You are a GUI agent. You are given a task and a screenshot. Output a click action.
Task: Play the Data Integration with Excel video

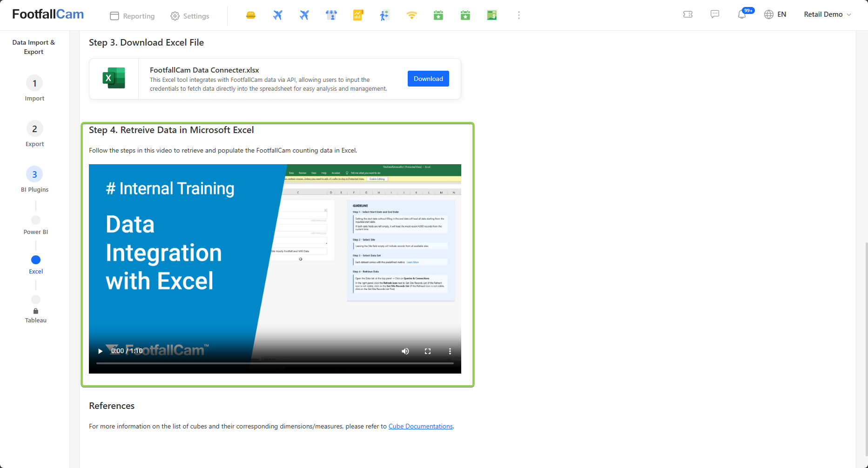tap(100, 351)
